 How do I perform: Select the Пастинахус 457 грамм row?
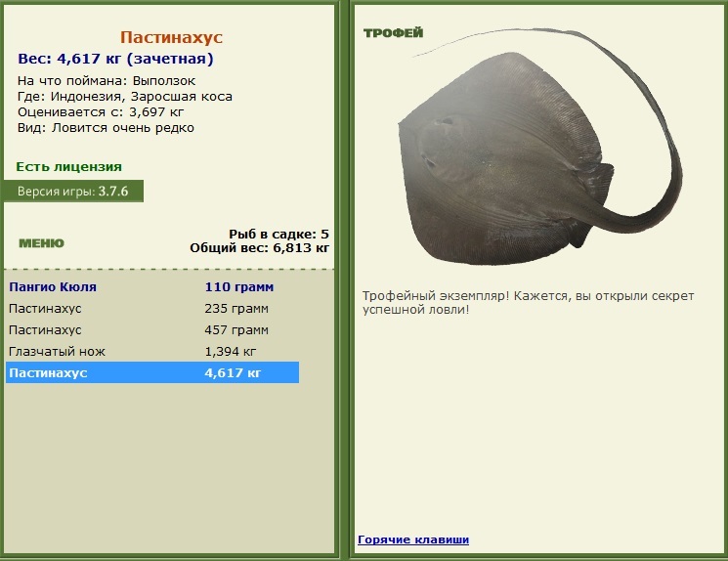click(152, 329)
